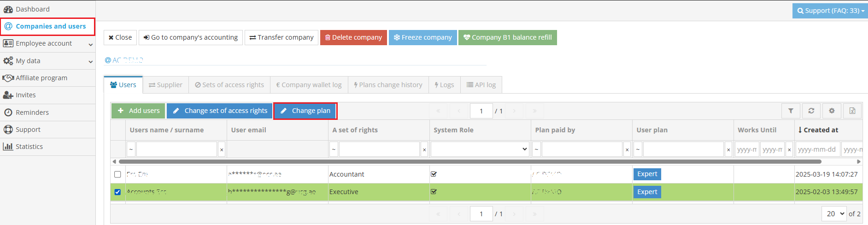Open the Invites sidebar item
The image size is (868, 225).
(x=25, y=95)
